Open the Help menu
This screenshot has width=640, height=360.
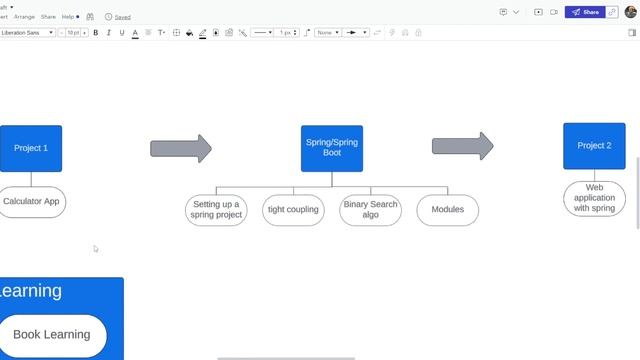pos(68,17)
